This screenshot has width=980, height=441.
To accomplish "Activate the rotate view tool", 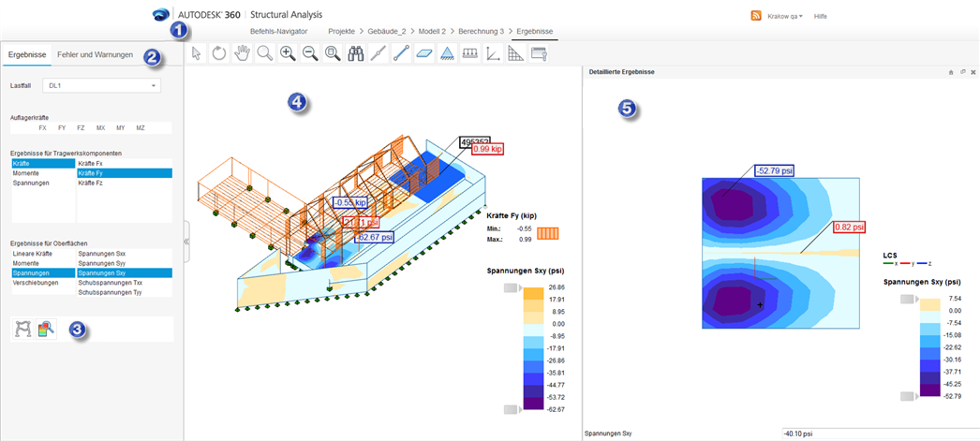I will click(218, 54).
